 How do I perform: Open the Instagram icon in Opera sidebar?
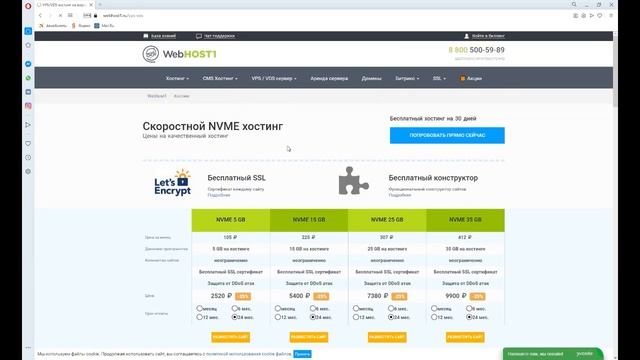pyautogui.click(x=28, y=106)
